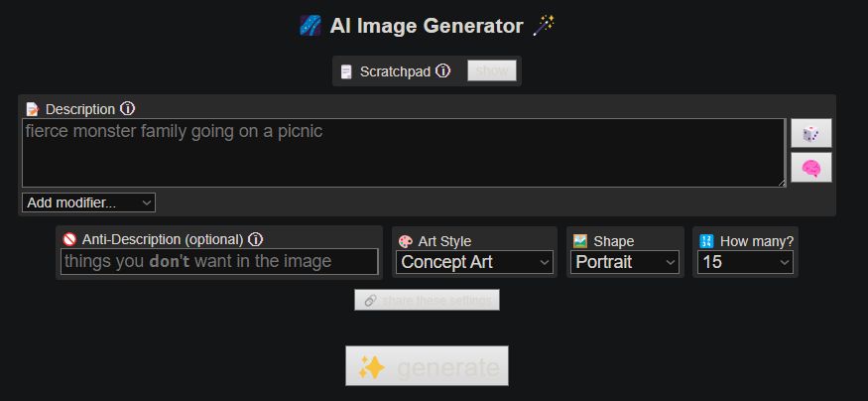Focus the Anti-Description input field

[219, 262]
